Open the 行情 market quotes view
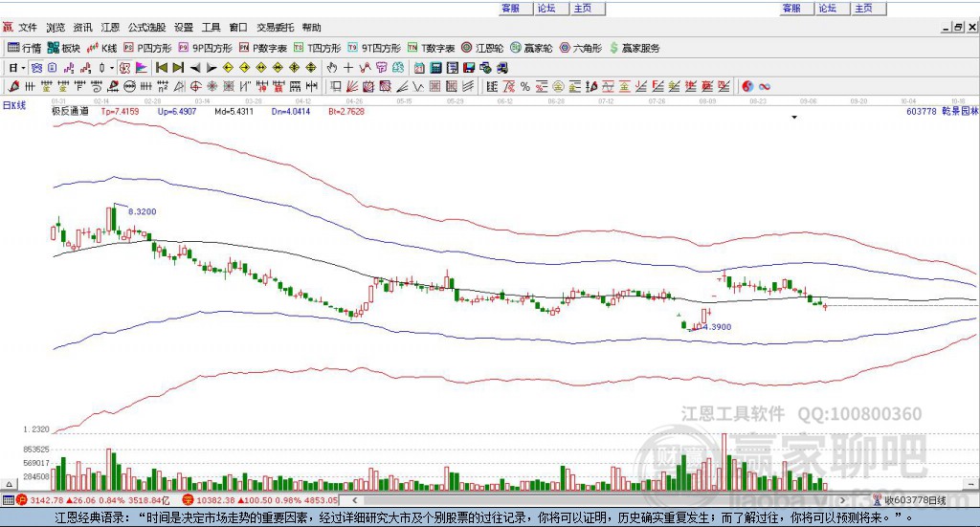980x527 pixels. click(24, 48)
